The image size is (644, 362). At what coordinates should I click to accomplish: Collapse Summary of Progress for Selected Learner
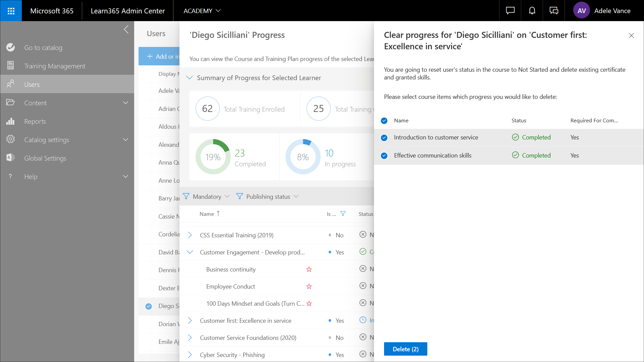190,78
